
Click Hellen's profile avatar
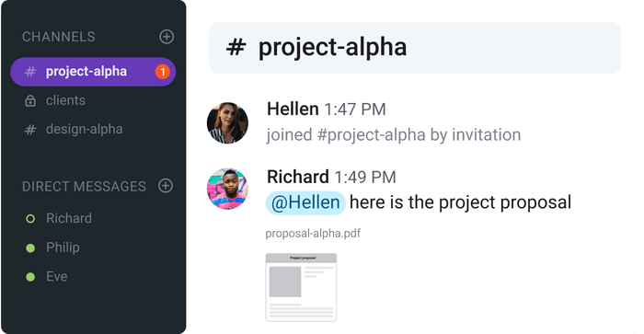point(227,123)
